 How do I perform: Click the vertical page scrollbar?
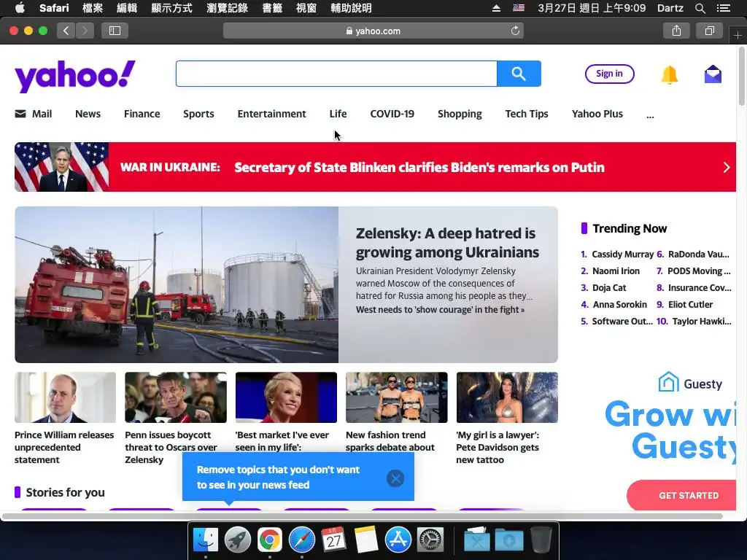tap(742, 76)
